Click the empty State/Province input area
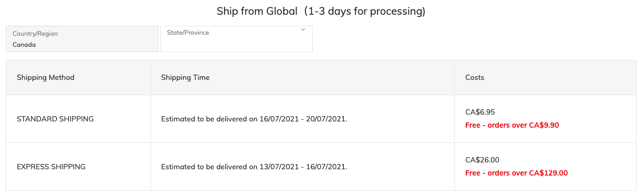The image size is (644, 195). click(237, 44)
